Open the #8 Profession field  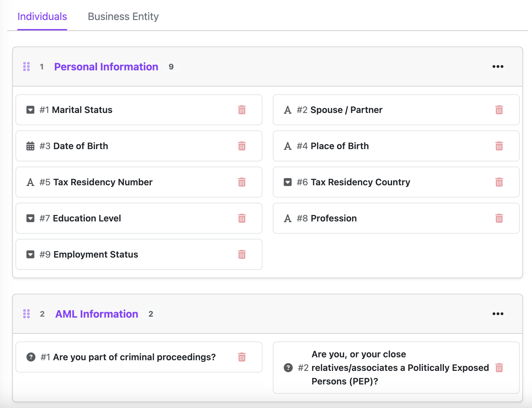click(396, 218)
